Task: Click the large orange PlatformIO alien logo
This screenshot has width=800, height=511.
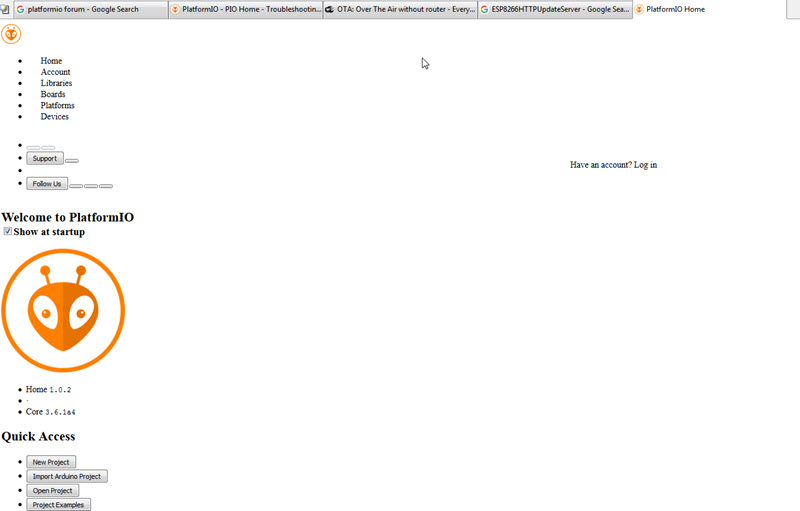Action: pos(63,310)
